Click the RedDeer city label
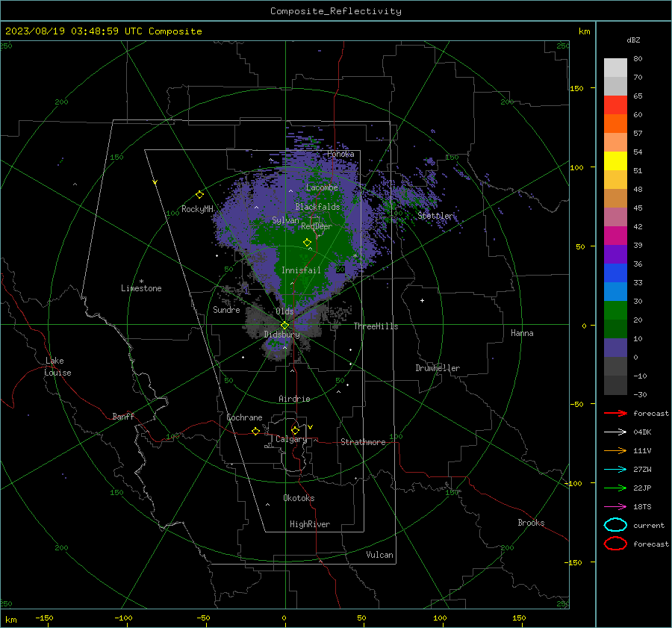This screenshot has width=672, height=628. tap(317, 226)
